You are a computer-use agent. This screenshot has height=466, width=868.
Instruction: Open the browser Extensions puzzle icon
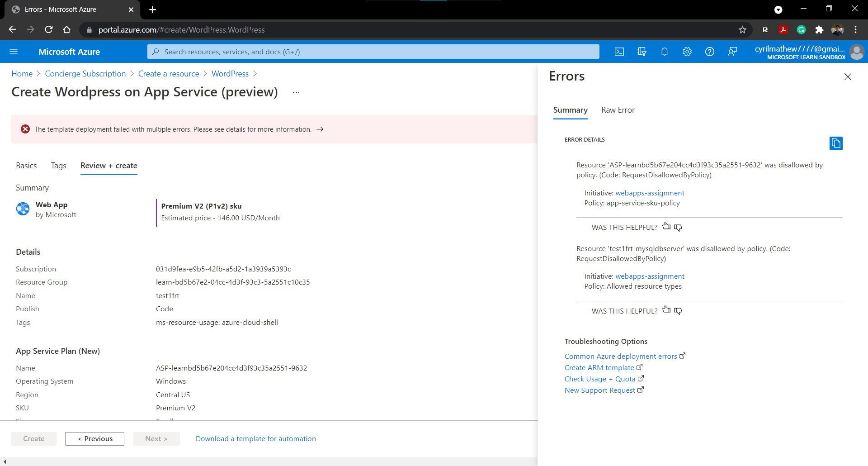pyautogui.click(x=819, y=30)
